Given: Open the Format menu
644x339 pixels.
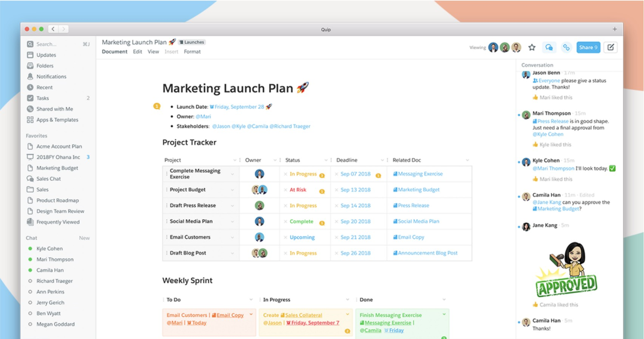Looking at the screenshot, I should coord(192,51).
